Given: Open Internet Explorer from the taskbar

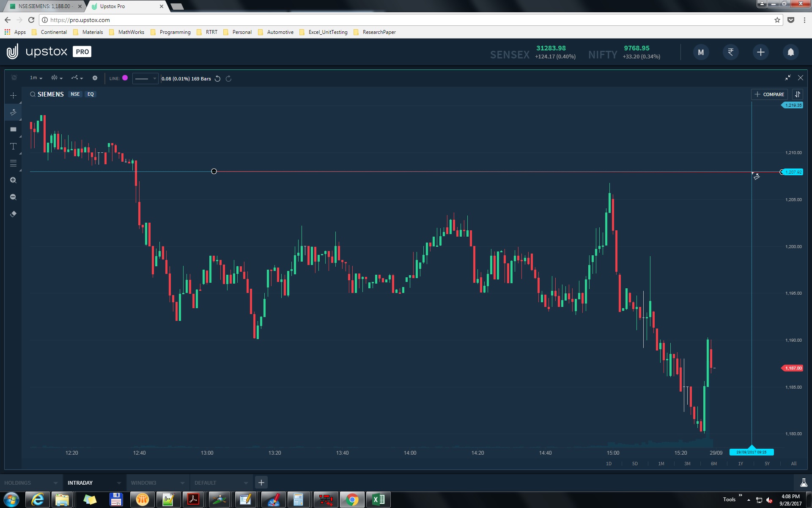Looking at the screenshot, I should 38,500.
